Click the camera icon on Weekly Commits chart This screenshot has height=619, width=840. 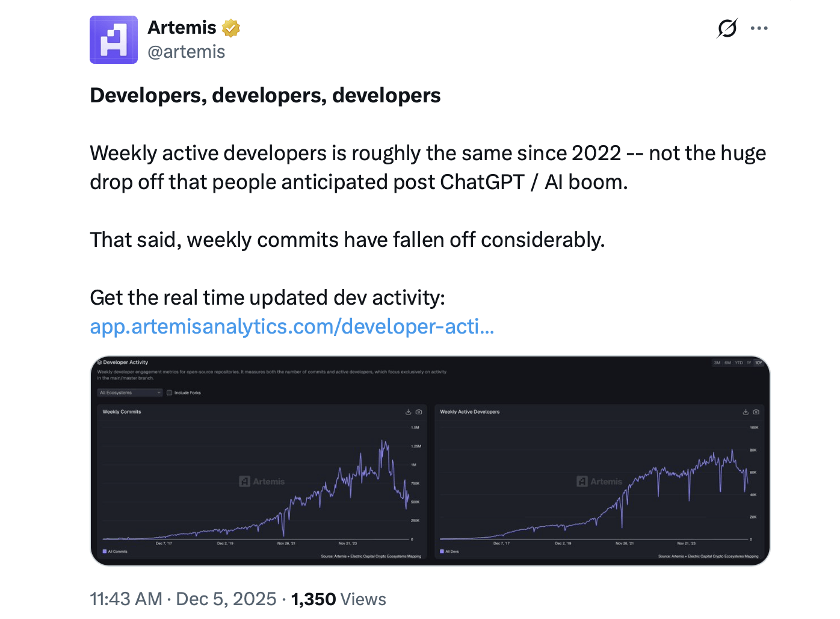point(418,412)
